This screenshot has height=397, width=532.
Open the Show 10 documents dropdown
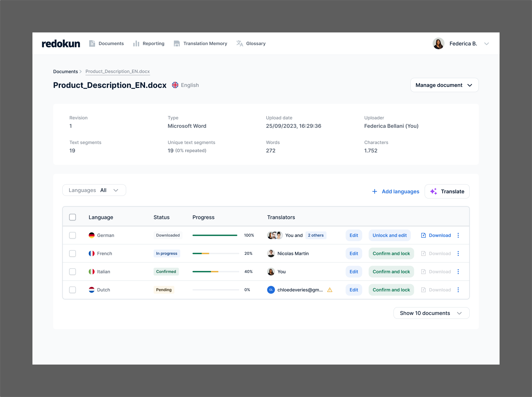(431, 313)
